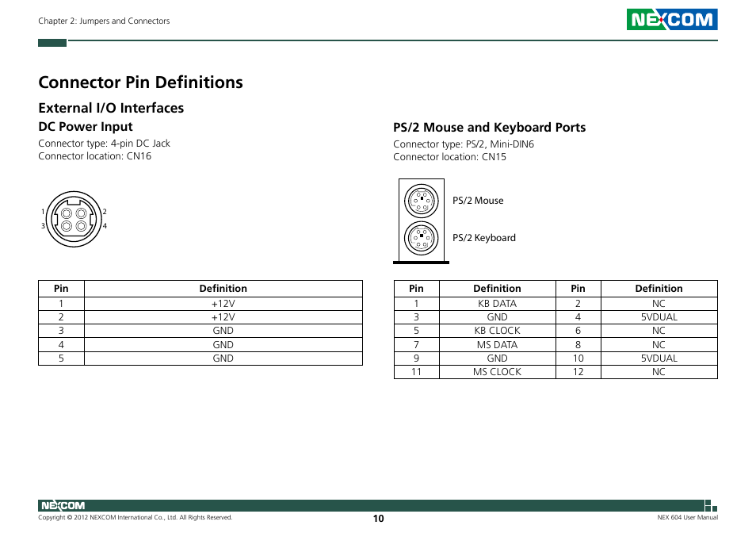756x533 pixels.
Task: Click 'Chapter 2: Jumpers and Connectors' header text
Action: (x=104, y=21)
